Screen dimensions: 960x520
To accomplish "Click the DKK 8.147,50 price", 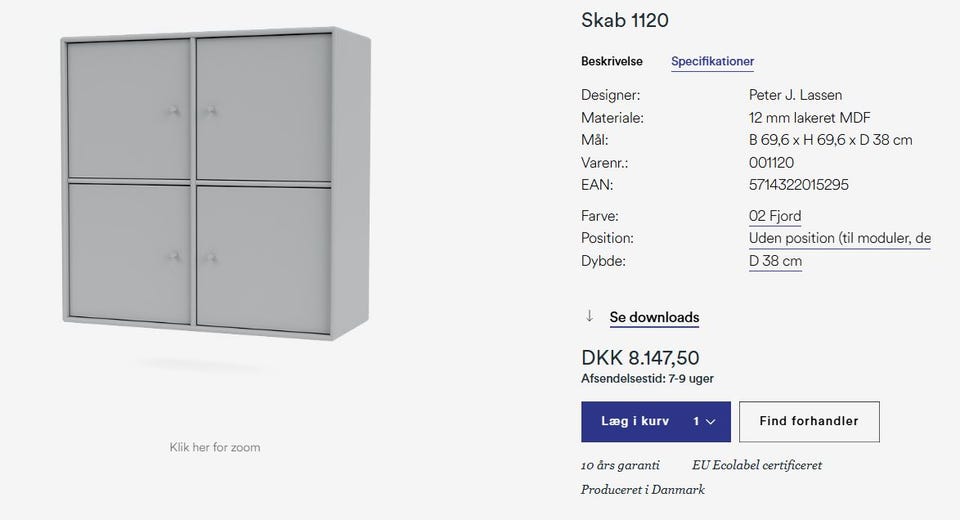I will [640, 358].
